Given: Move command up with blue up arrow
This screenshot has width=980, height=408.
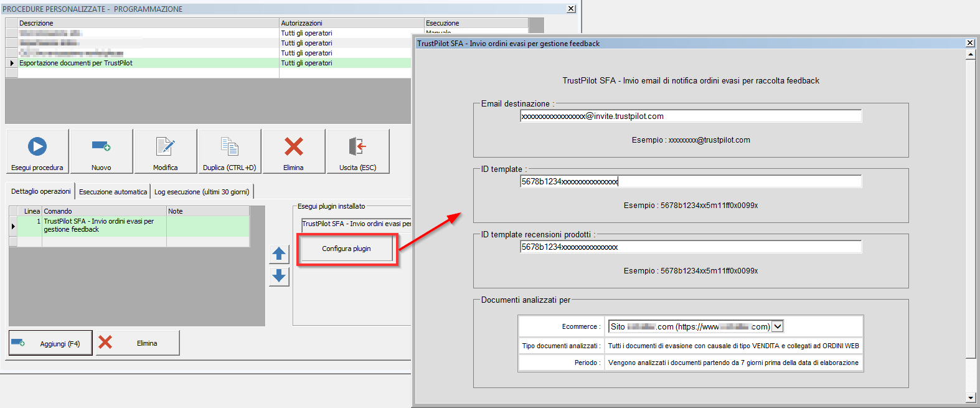Looking at the screenshot, I should [279, 254].
